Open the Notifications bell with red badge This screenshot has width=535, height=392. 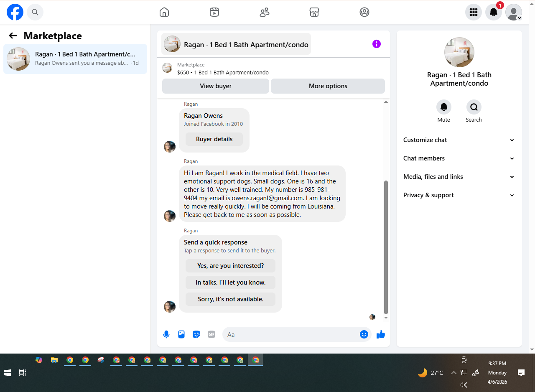(494, 12)
